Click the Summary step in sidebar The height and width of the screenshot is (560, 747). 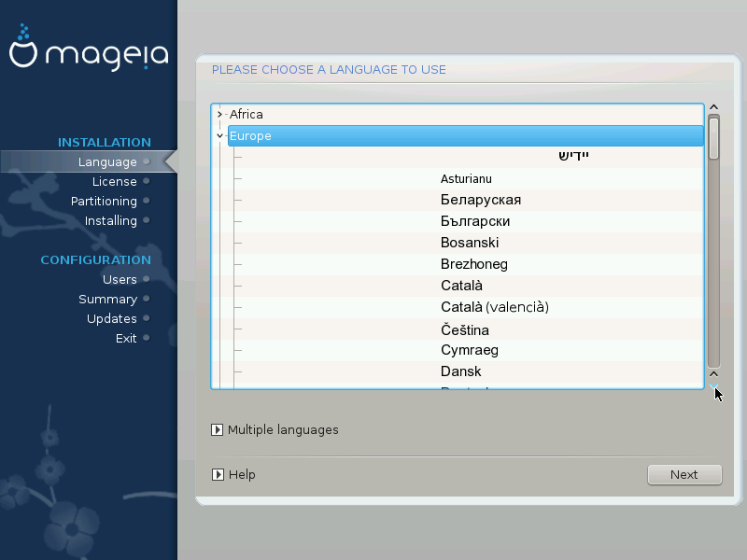107,299
